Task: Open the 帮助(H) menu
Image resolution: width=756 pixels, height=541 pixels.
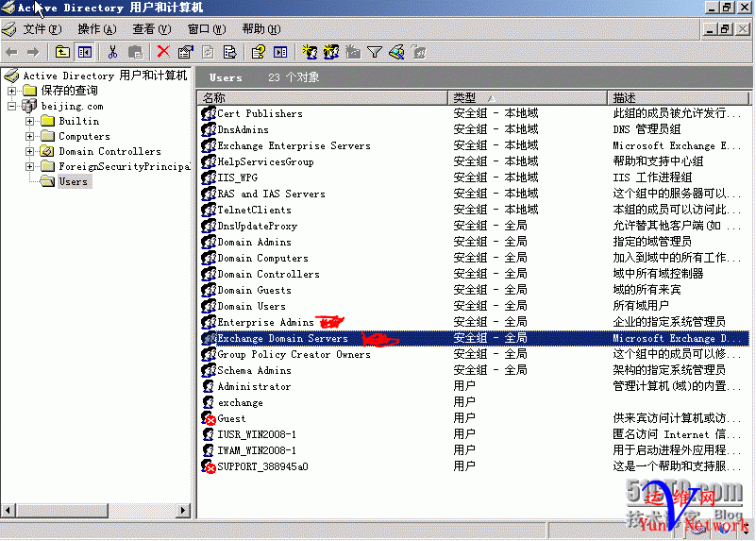Action: [x=260, y=29]
